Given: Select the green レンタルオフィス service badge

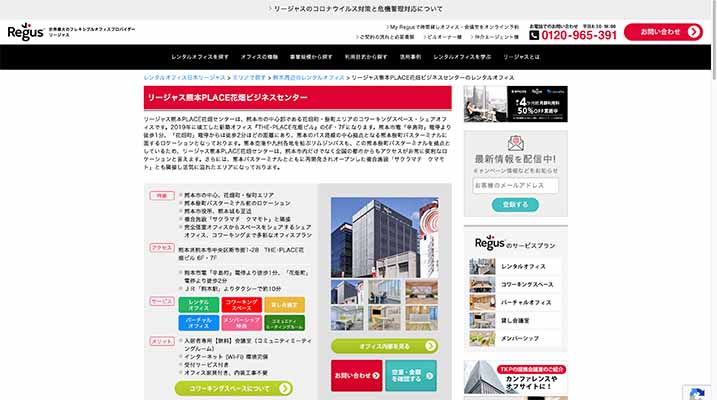Looking at the screenshot, I should click(x=199, y=304).
